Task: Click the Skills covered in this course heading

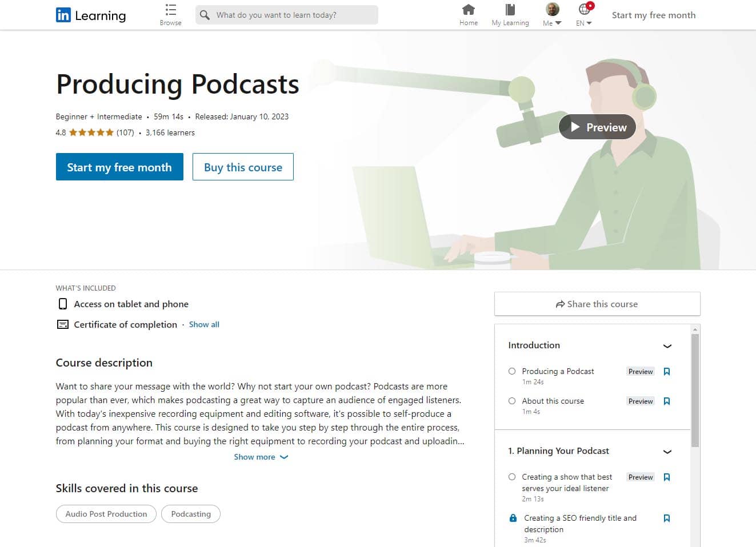Action: [127, 488]
